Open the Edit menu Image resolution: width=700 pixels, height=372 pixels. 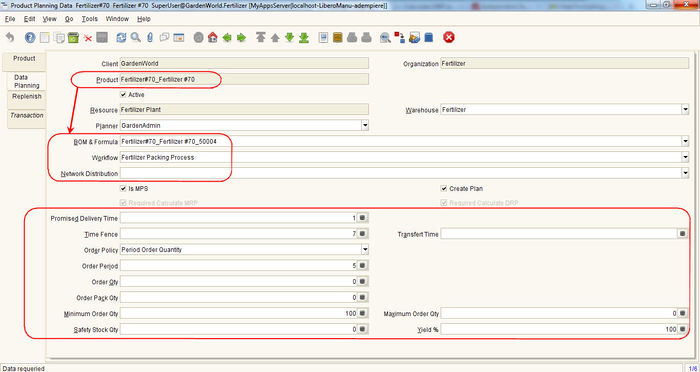click(x=29, y=19)
